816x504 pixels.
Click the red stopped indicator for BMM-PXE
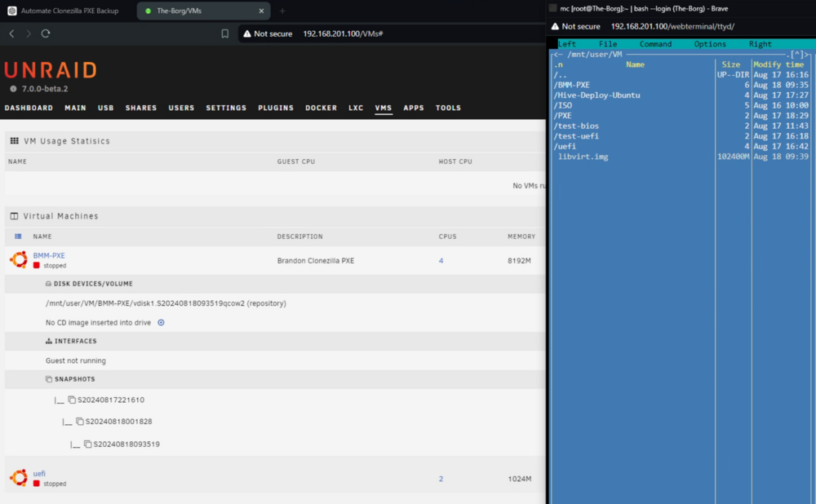tap(37, 265)
